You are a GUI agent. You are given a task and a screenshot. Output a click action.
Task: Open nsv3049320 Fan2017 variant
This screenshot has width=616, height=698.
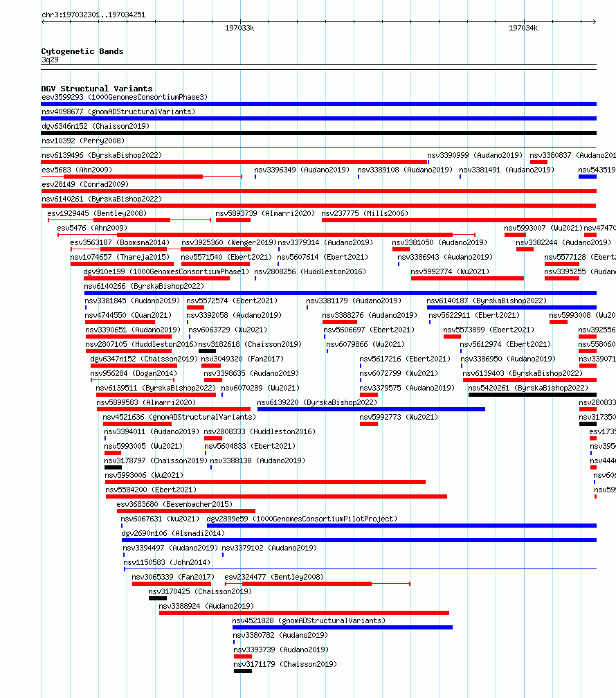coord(242,359)
